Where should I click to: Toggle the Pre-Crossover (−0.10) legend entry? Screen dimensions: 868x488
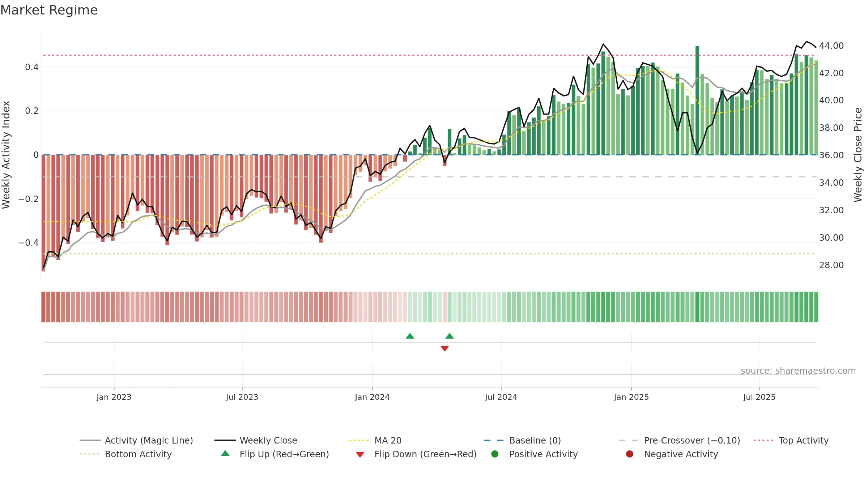tap(679, 440)
